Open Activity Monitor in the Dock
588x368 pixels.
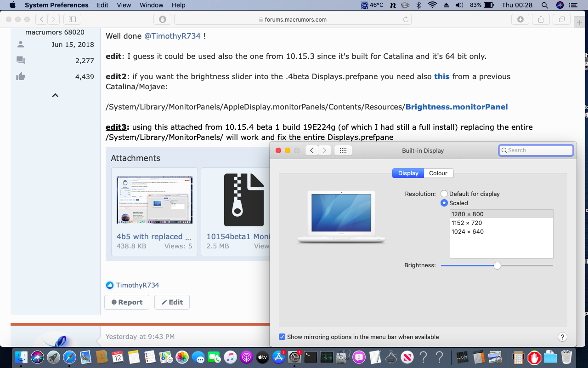coord(327,356)
